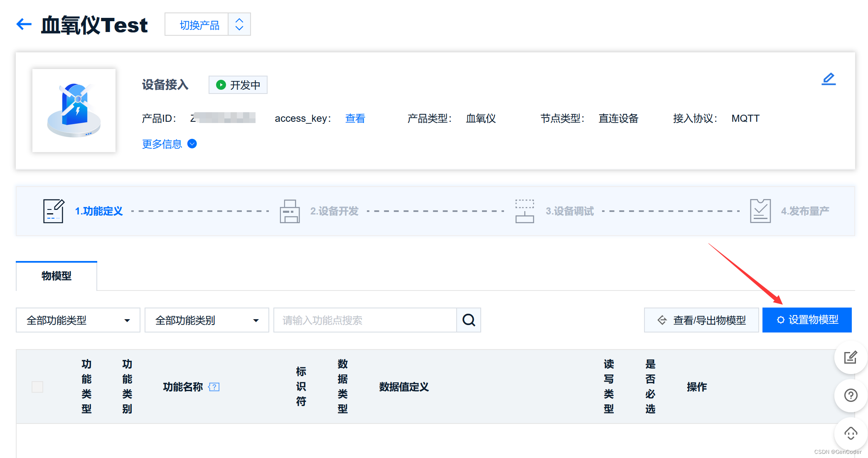Open the 全部功能类别 dropdown
Screen dimensions: 868x458
[207, 320]
